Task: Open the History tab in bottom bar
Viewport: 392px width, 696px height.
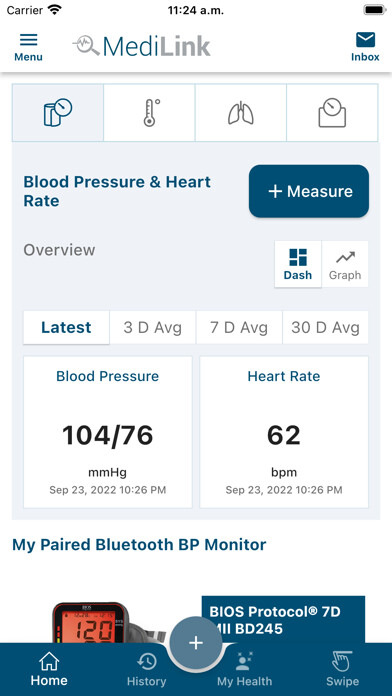Action: point(147,670)
